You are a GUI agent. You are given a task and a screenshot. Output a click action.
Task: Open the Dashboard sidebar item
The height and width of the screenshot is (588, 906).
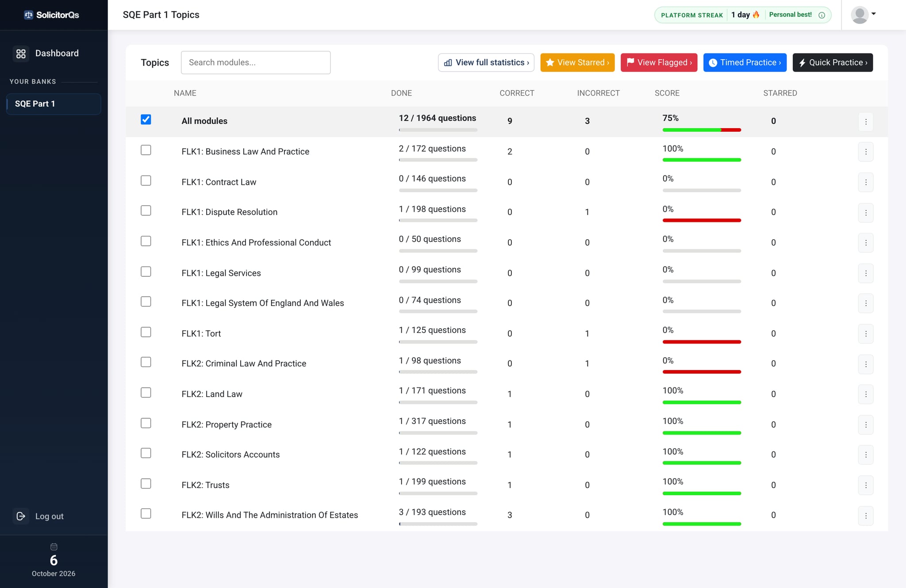[54, 53]
